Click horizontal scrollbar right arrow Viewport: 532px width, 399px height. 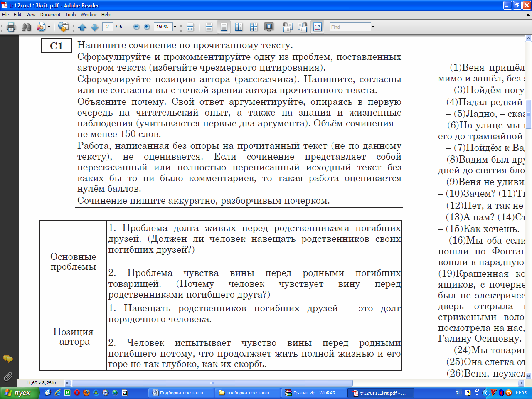(522, 383)
